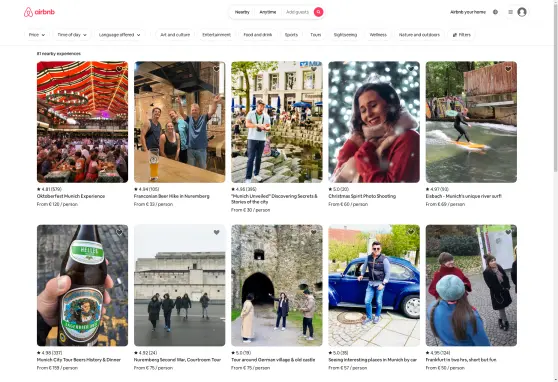The height and width of the screenshot is (382, 558).
Task: Open the stone castle gate photo
Action: [277, 285]
